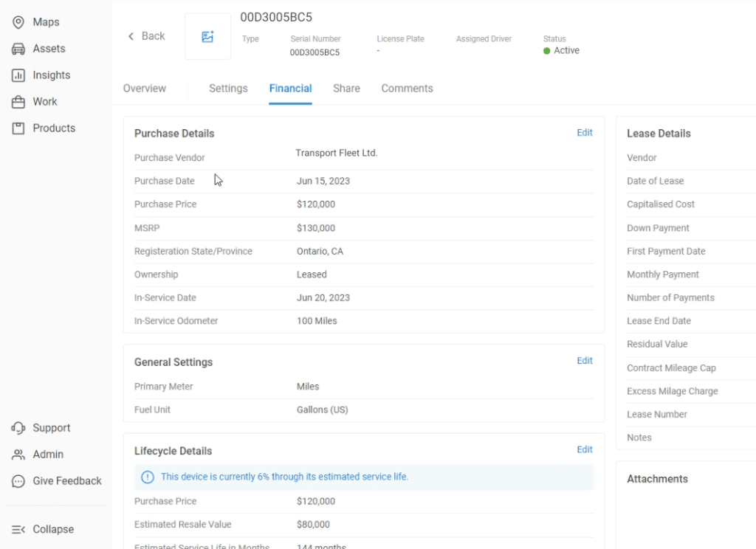
Task: Switch to the Overview tab
Action: 145,89
